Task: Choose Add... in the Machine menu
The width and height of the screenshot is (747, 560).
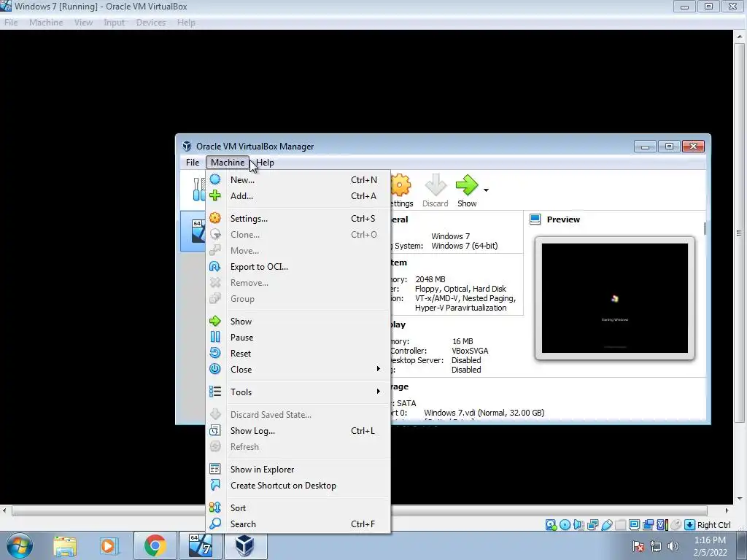Action: point(298,195)
